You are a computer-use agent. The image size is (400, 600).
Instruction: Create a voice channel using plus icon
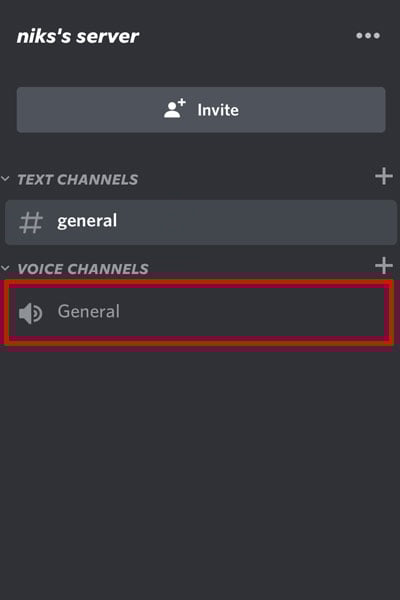pyautogui.click(x=384, y=266)
